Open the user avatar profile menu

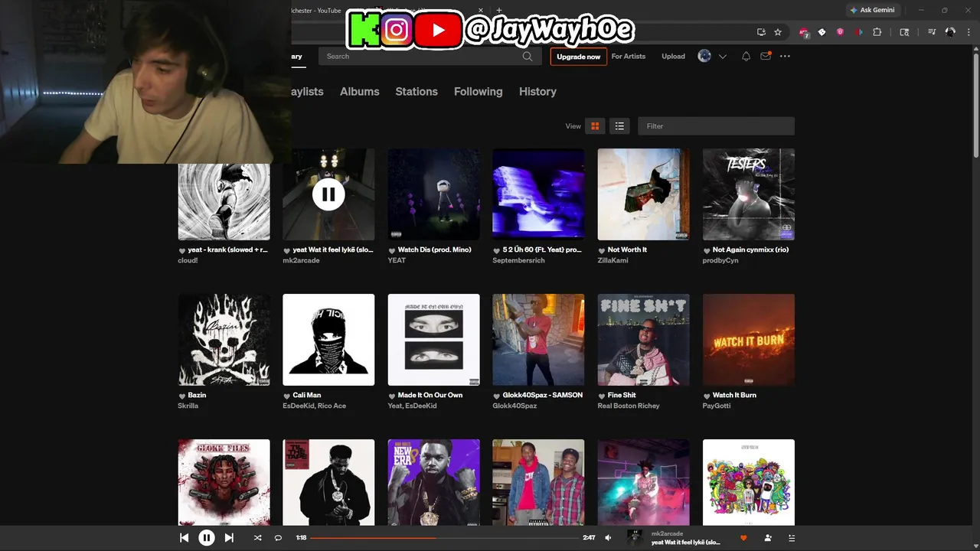pos(704,56)
